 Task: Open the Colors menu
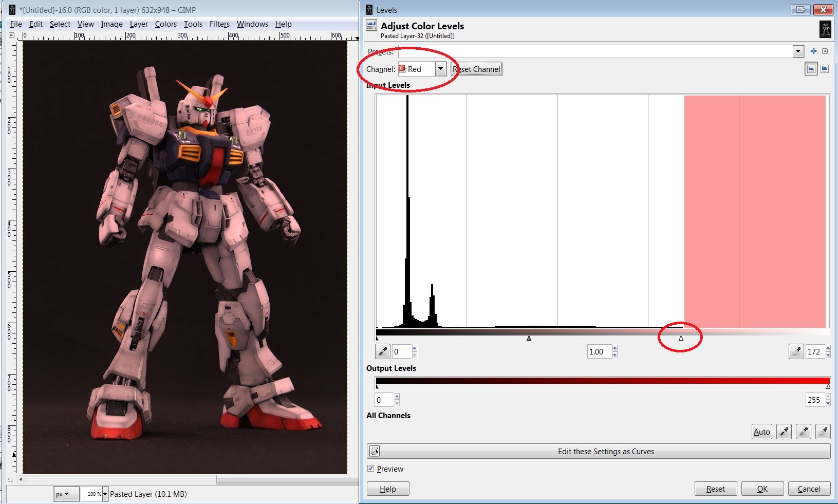166,24
